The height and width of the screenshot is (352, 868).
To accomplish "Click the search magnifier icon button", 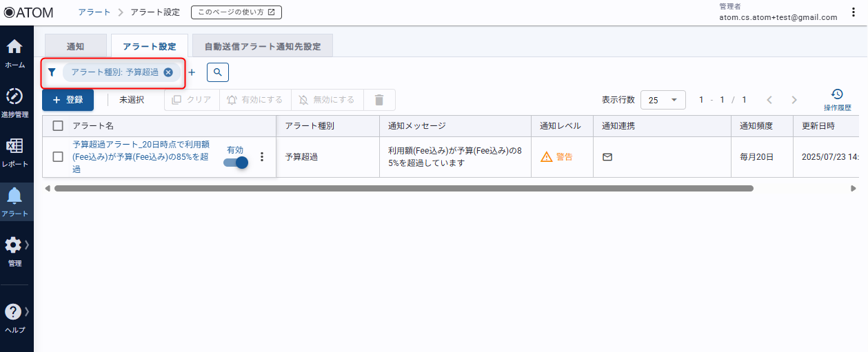I will (218, 72).
